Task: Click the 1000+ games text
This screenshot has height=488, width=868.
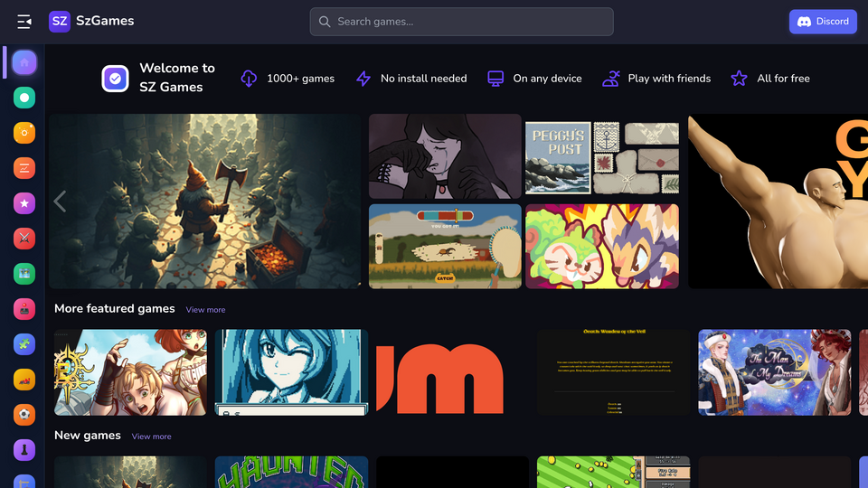Action: [300, 79]
